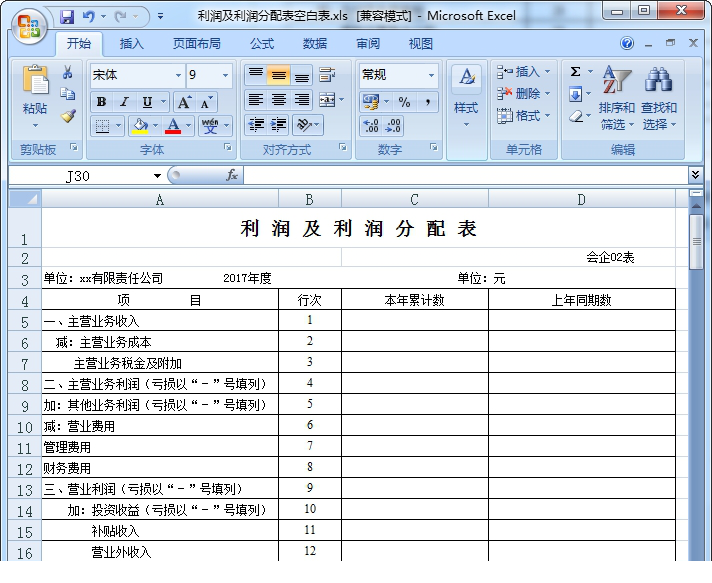The image size is (712, 583).
Task: Center text horizontally
Action: (x=278, y=100)
